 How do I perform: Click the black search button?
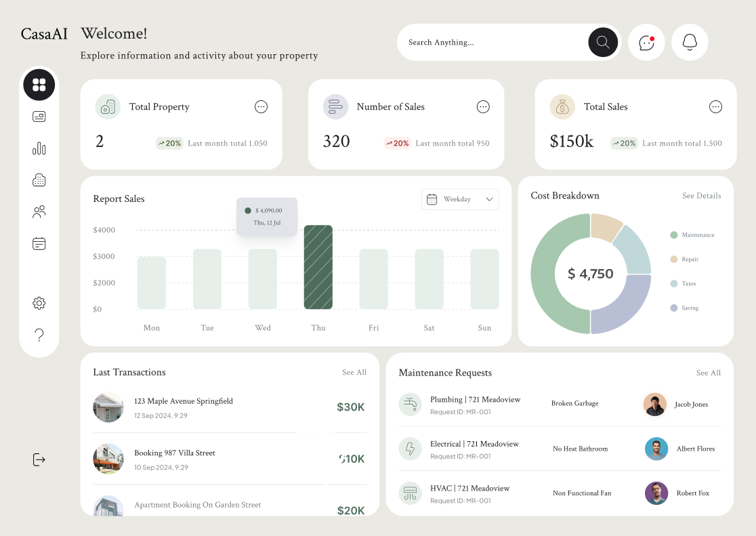(x=602, y=42)
